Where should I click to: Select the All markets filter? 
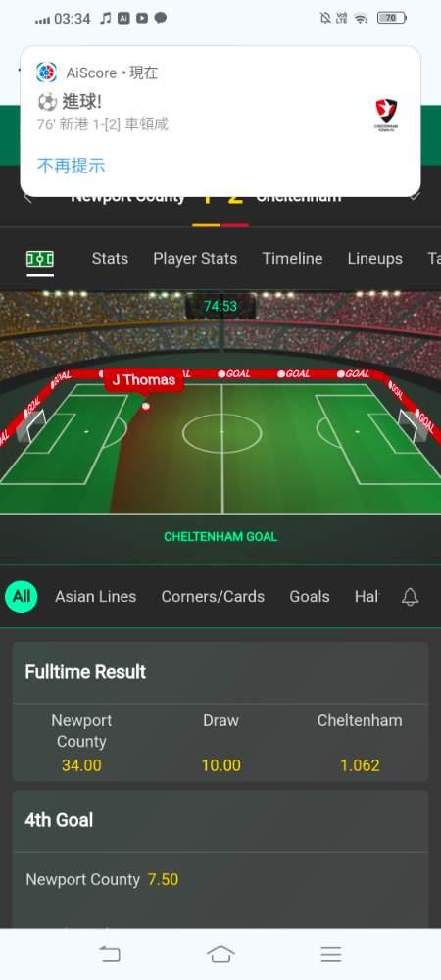click(22, 596)
